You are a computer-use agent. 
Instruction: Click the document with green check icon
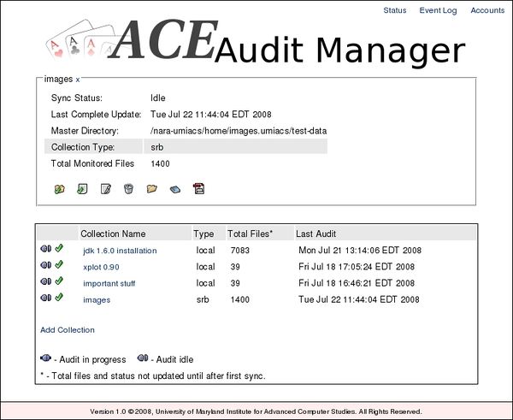point(82,189)
